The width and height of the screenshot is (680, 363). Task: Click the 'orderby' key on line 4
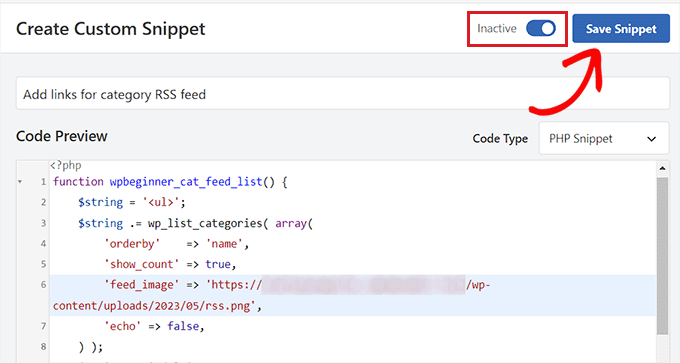pos(132,244)
